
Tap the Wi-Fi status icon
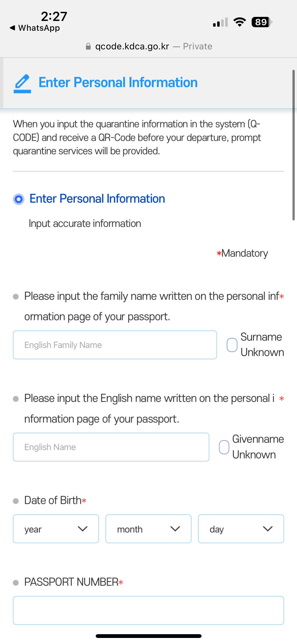click(240, 22)
